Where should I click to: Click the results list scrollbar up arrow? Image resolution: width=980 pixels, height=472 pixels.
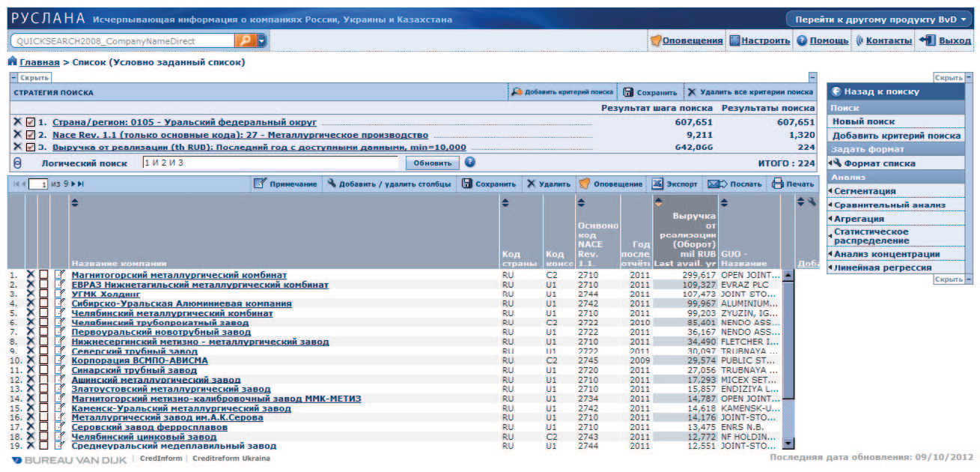pos(787,276)
